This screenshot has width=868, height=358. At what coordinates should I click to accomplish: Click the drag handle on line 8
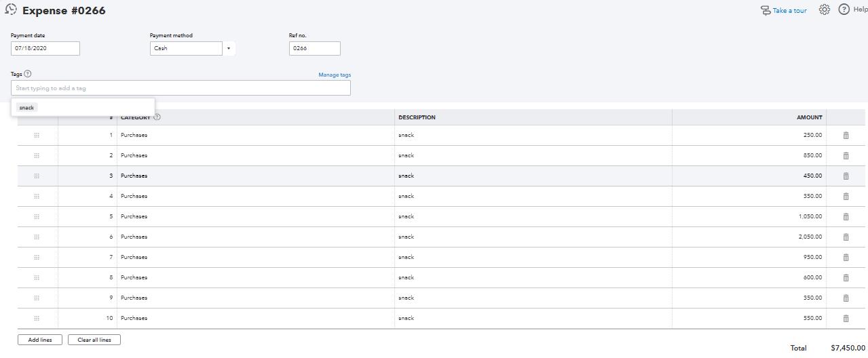[x=37, y=278]
